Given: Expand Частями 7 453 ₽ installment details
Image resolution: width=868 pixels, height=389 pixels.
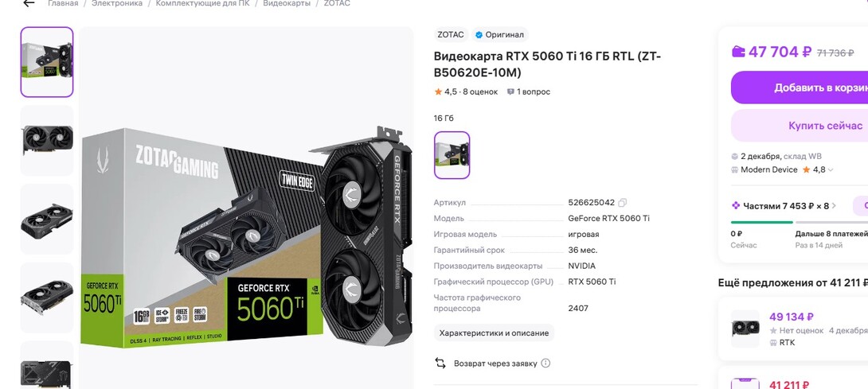Looking at the screenshot, I should [784, 206].
